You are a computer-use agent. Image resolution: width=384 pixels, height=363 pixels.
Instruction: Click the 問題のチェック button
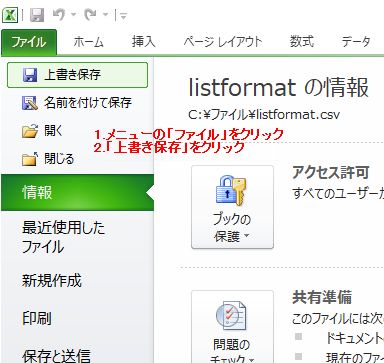[232, 327]
